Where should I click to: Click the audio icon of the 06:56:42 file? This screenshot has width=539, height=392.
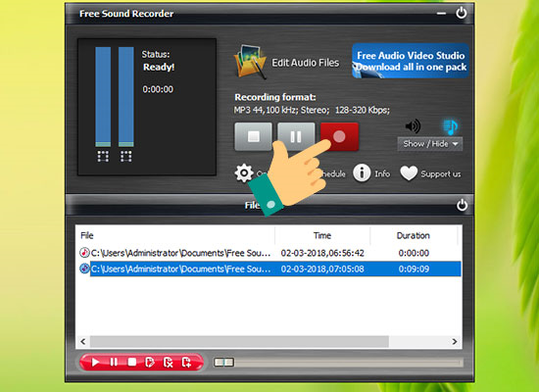tap(84, 253)
